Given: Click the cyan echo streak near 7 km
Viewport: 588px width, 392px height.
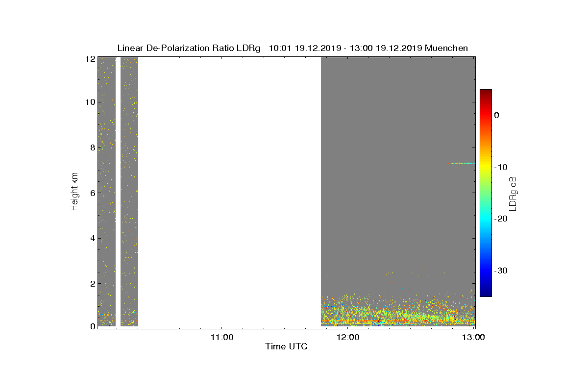Looking at the screenshot, I should coord(462,163).
